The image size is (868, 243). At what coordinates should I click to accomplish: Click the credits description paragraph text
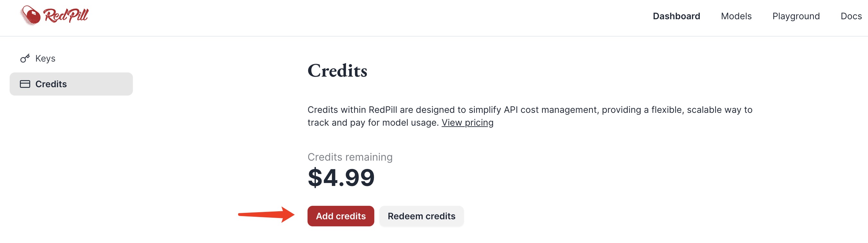pyautogui.click(x=530, y=116)
